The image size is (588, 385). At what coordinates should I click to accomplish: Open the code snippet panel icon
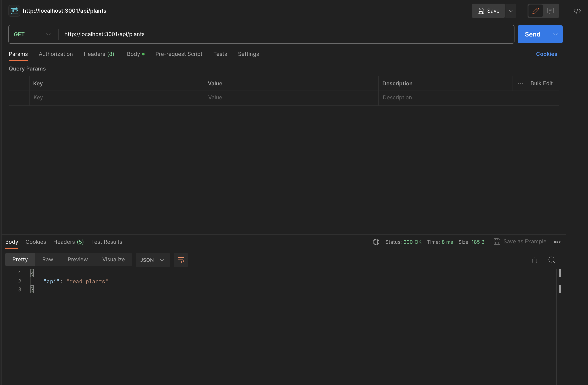pyautogui.click(x=577, y=11)
